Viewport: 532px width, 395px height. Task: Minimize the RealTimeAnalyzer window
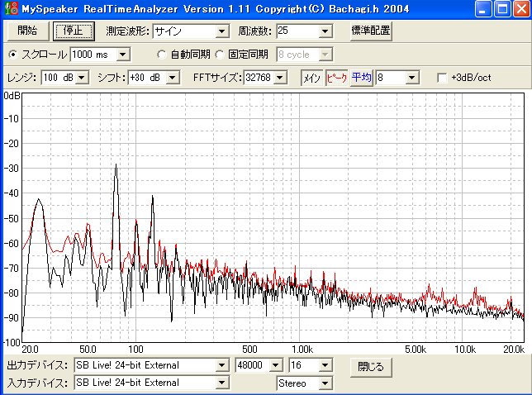click(x=483, y=9)
